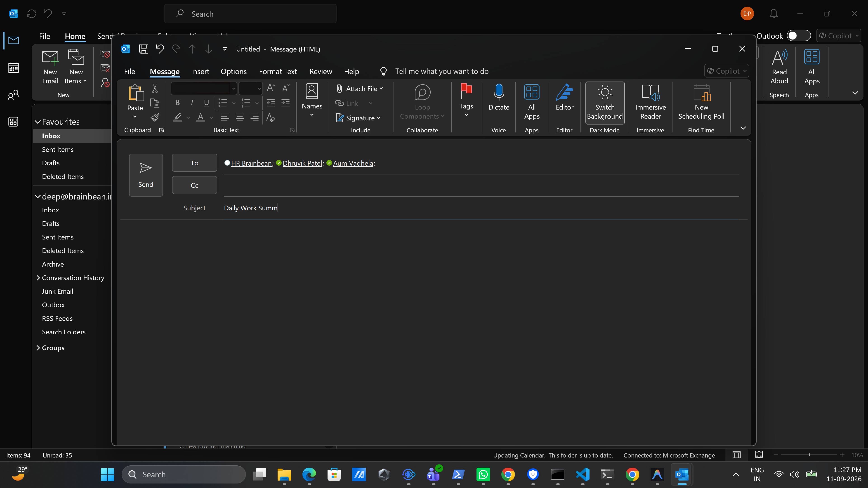The height and width of the screenshot is (488, 868).
Task: Toggle Bold formatting
Action: tap(177, 103)
